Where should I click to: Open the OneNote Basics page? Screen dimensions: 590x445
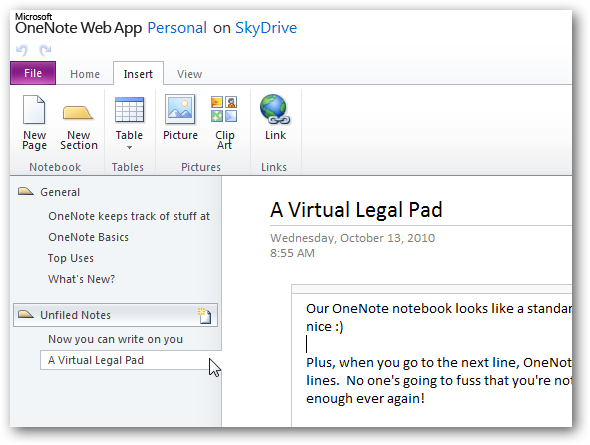[x=88, y=237]
